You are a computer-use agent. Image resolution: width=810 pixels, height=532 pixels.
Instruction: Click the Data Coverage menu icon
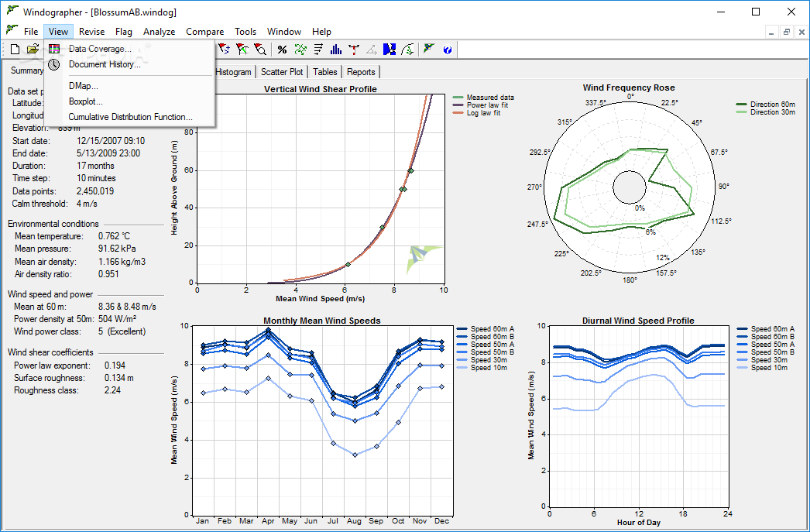tap(53, 49)
